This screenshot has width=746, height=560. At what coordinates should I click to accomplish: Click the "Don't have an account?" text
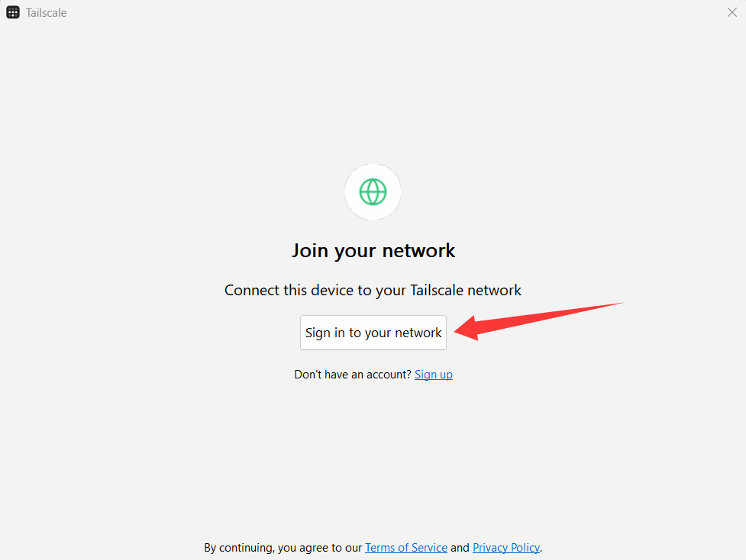(x=353, y=375)
